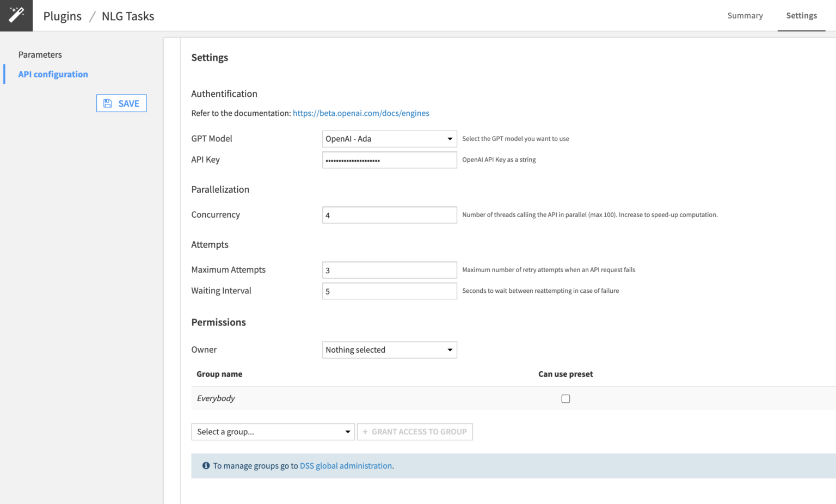836x504 pixels.
Task: Click the info icon in the blue banner
Action: 206,465
